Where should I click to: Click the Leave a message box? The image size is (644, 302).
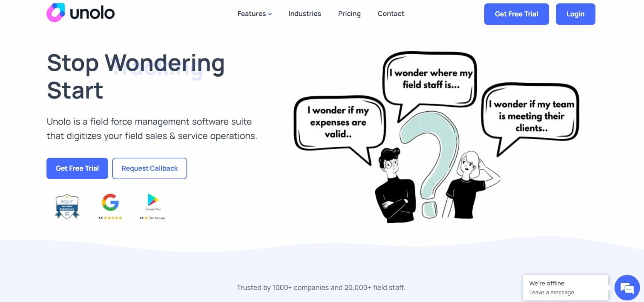(565, 288)
